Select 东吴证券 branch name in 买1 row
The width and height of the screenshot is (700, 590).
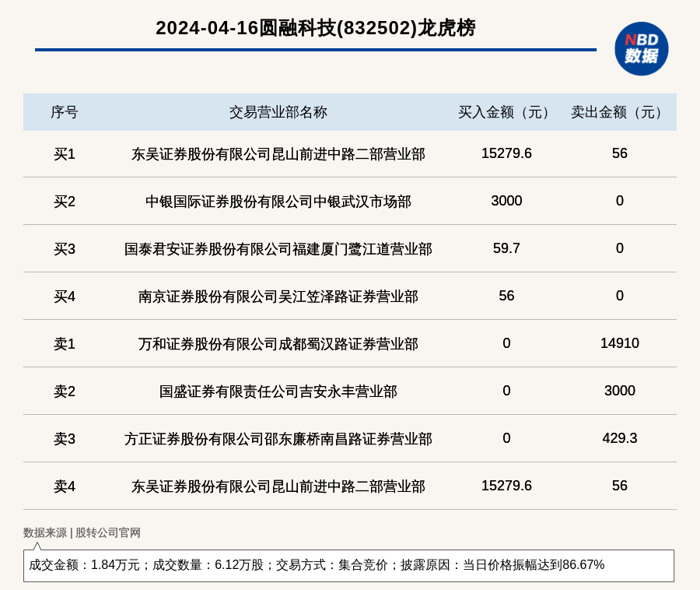pyautogui.click(x=278, y=154)
